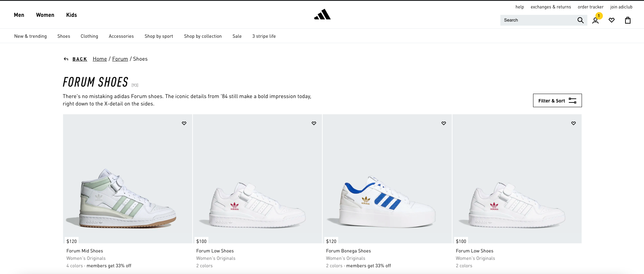Select the Women top navigation tab
Screen dimensions: 644x274
[45, 15]
